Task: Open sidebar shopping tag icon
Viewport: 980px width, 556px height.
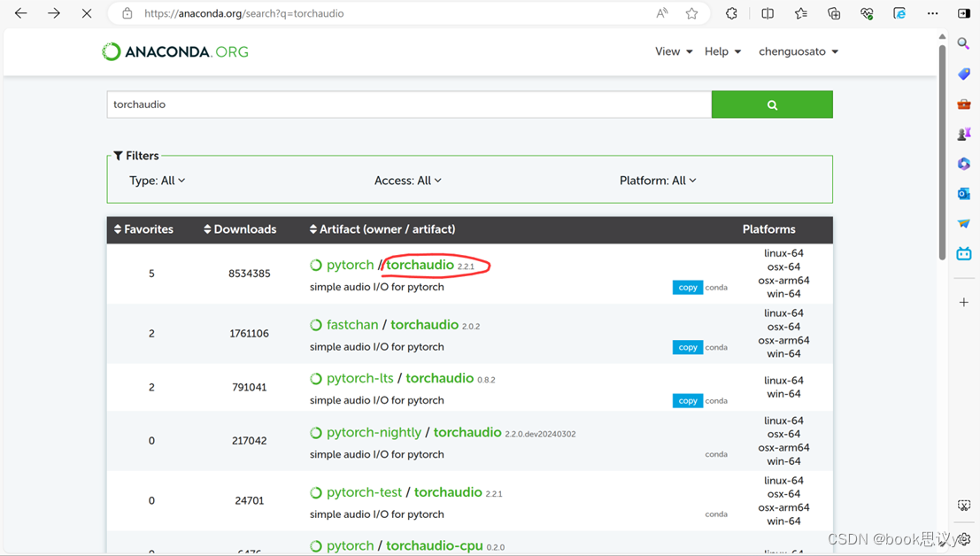Action: click(x=964, y=73)
